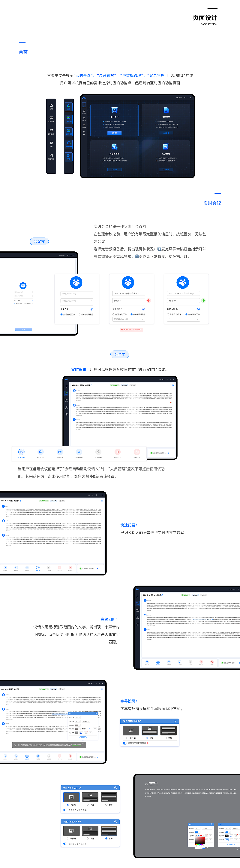The height and width of the screenshot is (868, 240).
Task: Click the app logo in the dashboard window
Action: 84,98
